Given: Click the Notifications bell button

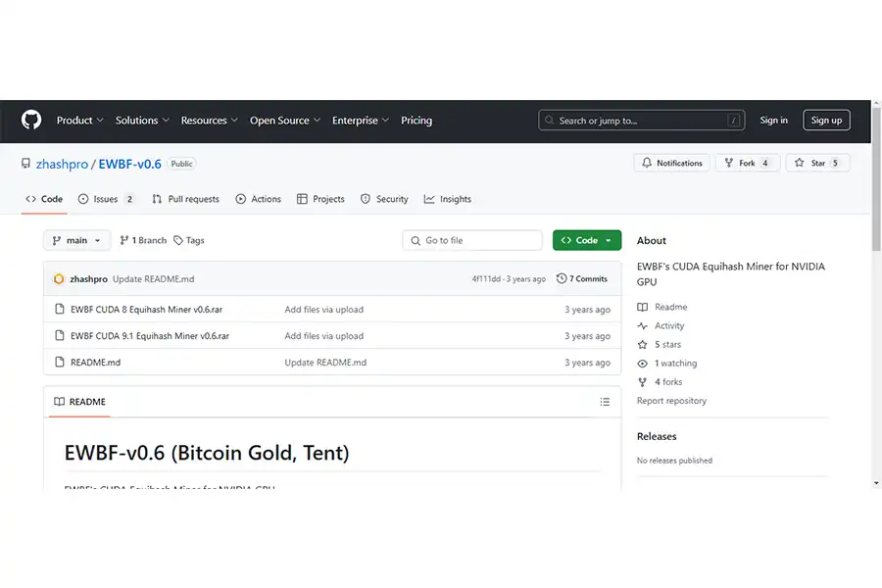Looking at the screenshot, I should [x=671, y=164].
